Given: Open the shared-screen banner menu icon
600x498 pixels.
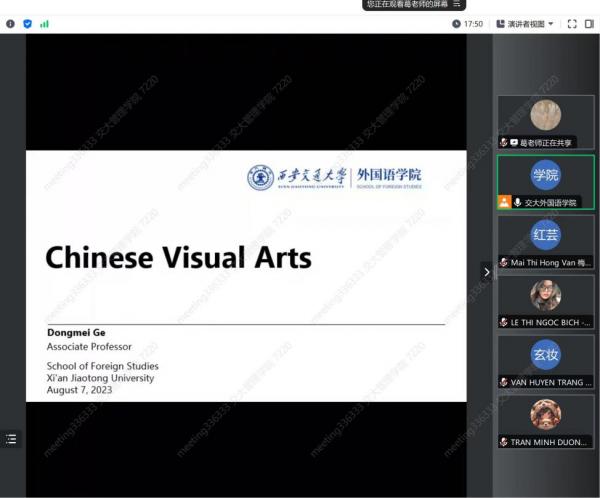Looking at the screenshot, I should 457,5.
